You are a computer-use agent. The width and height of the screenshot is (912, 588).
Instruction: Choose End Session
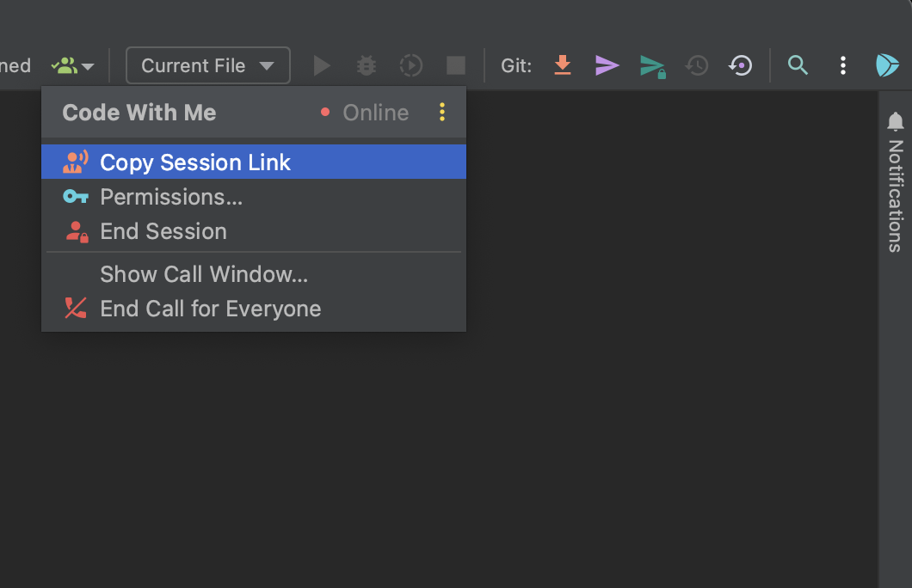click(x=254, y=231)
